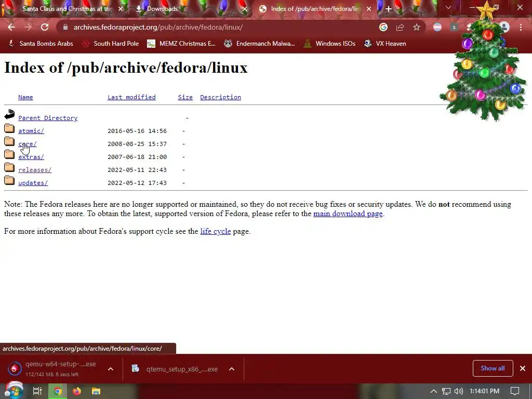532x399 pixels.
Task: Click the folder icon next to atomic/
Action: [9, 129]
